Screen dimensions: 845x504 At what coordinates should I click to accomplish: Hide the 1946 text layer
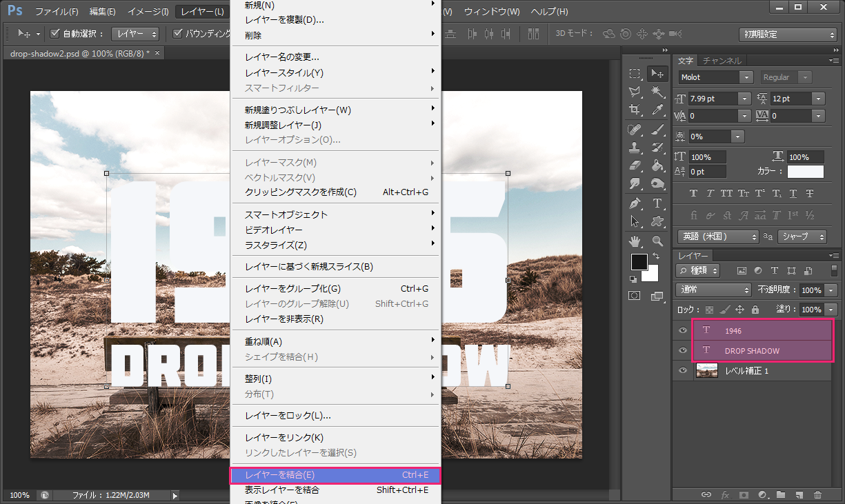click(683, 331)
